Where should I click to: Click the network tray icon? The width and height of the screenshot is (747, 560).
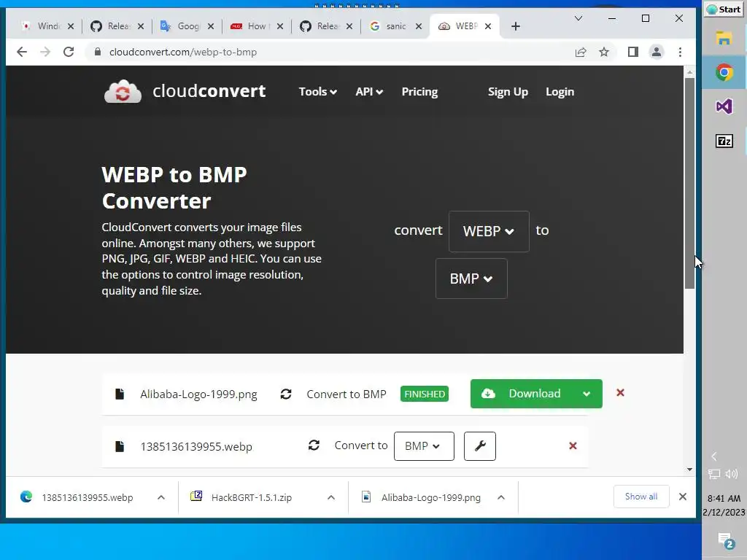[714, 474]
